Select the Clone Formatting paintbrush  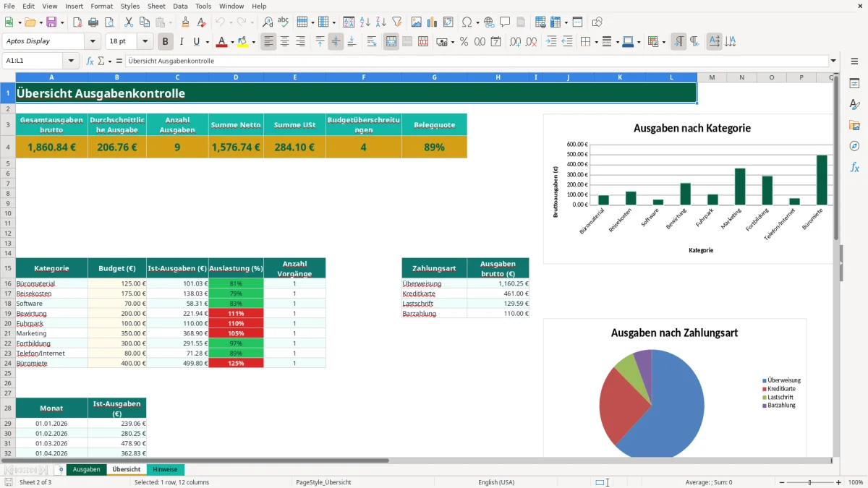[185, 22]
